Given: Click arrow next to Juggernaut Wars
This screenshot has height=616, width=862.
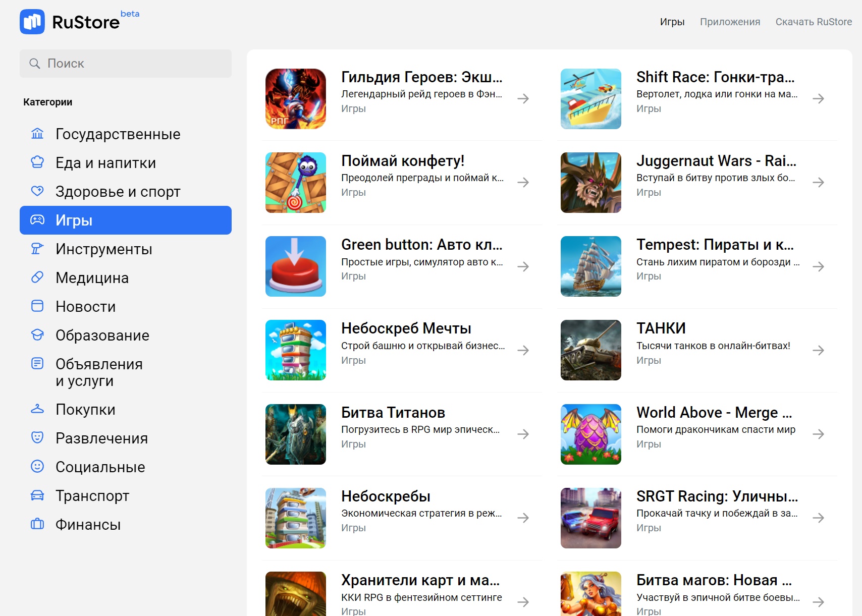Looking at the screenshot, I should click(819, 182).
